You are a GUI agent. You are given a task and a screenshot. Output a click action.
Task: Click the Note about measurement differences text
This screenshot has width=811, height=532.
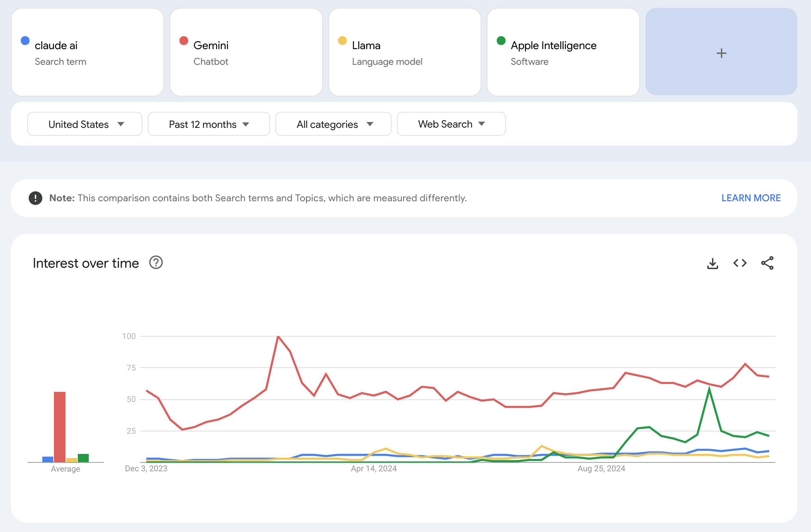coord(258,198)
